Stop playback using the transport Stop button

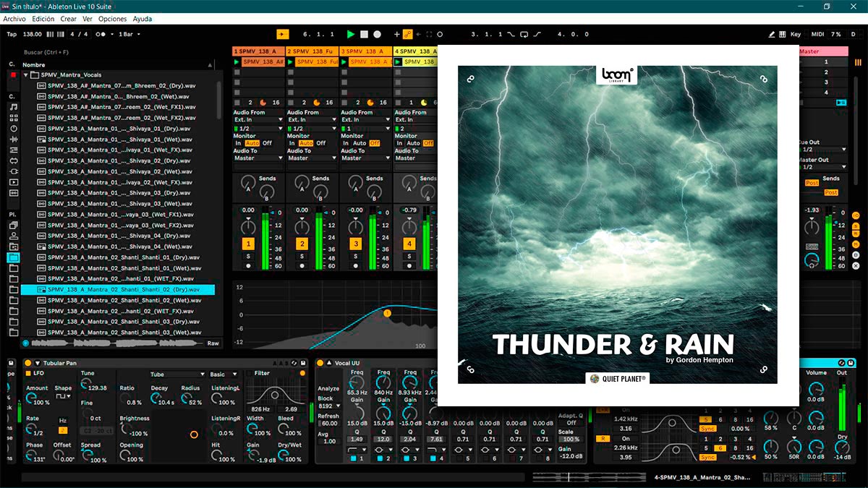365,34
